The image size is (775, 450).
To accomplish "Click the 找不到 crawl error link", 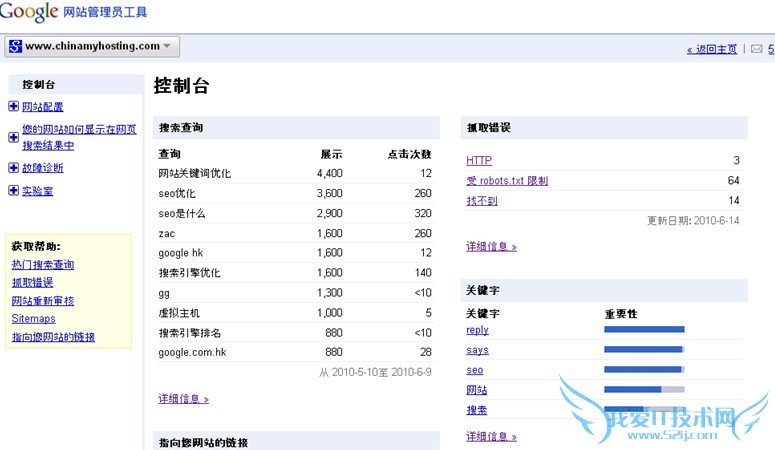I will click(x=482, y=201).
